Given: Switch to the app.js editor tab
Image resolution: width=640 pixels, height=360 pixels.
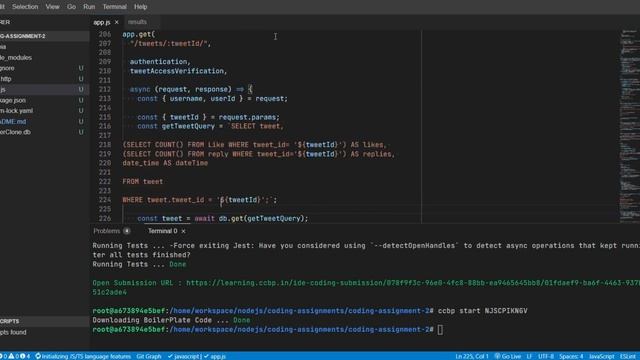Looking at the screenshot, I should click(x=102, y=22).
